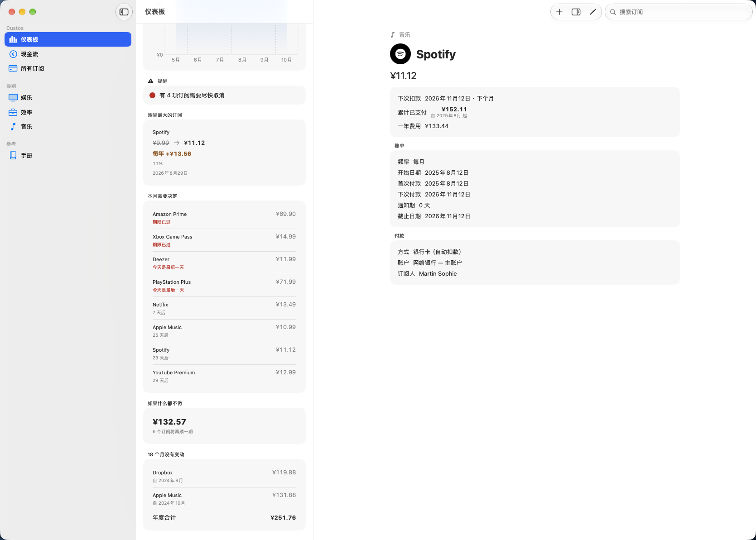Open 所有订阅 in the sidebar

click(x=68, y=68)
